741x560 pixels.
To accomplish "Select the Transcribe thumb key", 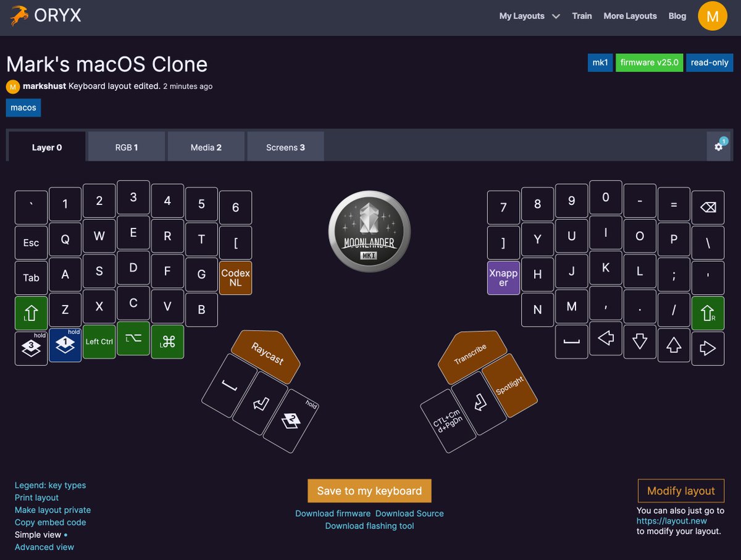I will (x=472, y=356).
